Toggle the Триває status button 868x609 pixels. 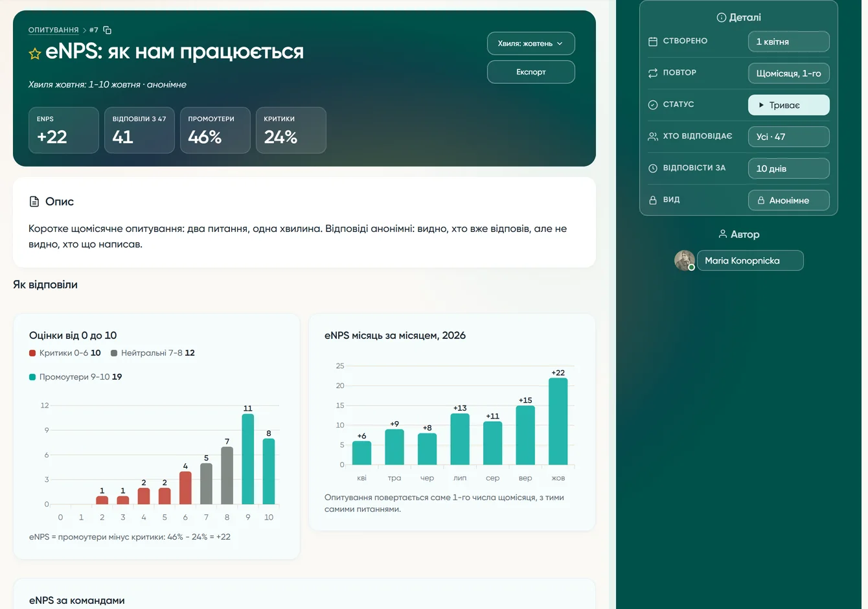pos(789,105)
